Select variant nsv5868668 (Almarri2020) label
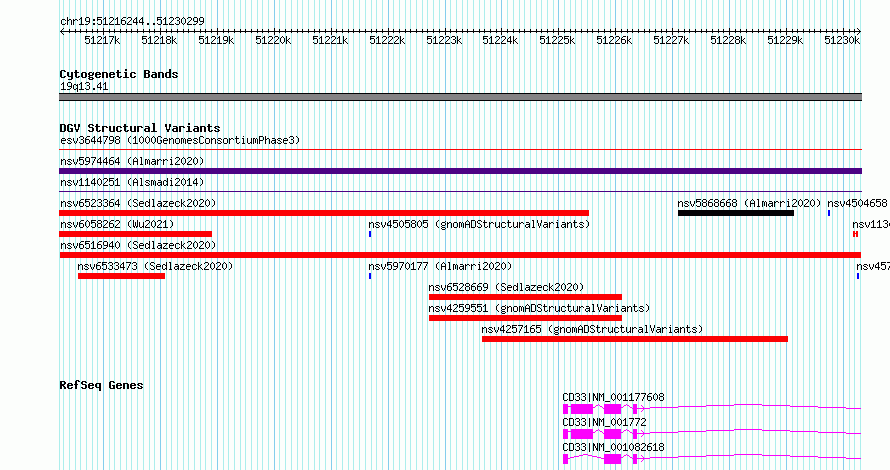890x470 pixels. click(x=749, y=203)
